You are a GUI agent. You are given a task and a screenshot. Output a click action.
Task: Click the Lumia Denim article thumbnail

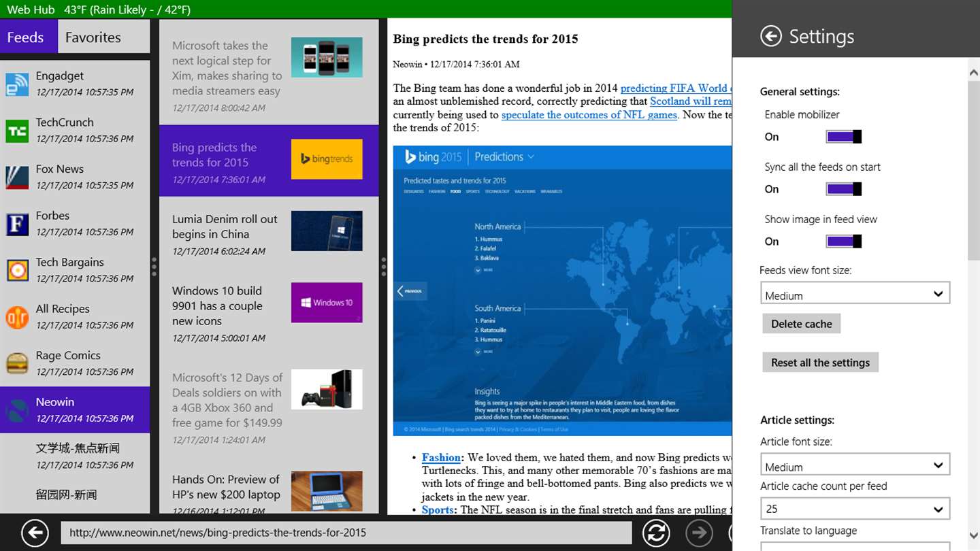point(327,231)
